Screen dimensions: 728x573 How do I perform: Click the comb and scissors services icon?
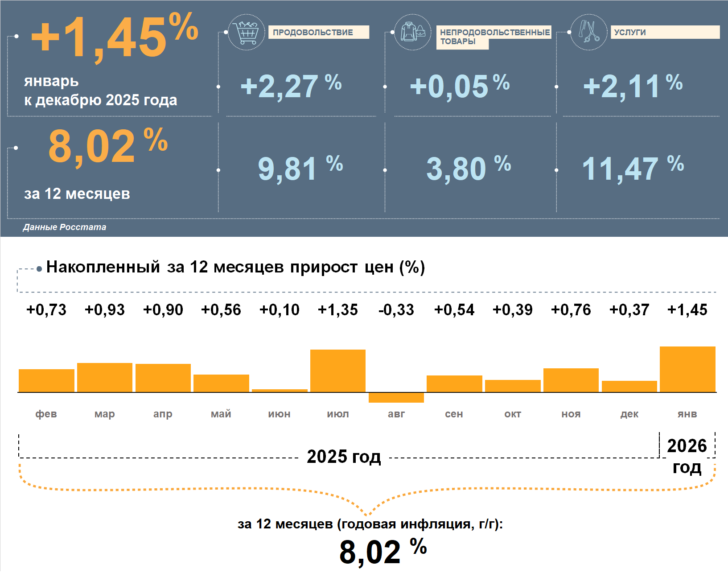[x=588, y=32]
